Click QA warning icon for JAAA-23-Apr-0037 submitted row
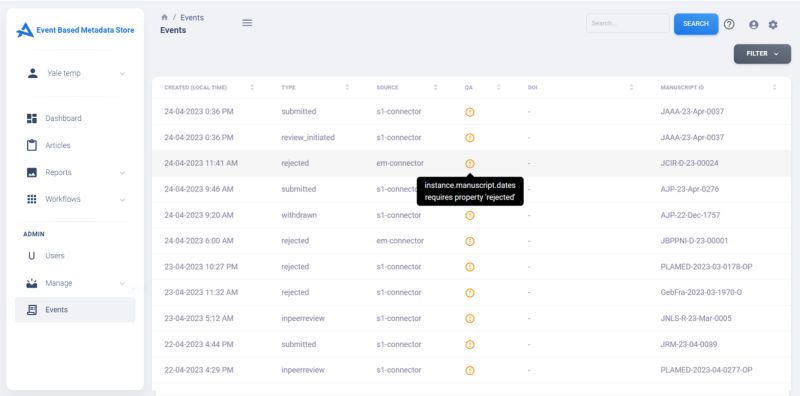This screenshot has width=800, height=396. pos(470,112)
